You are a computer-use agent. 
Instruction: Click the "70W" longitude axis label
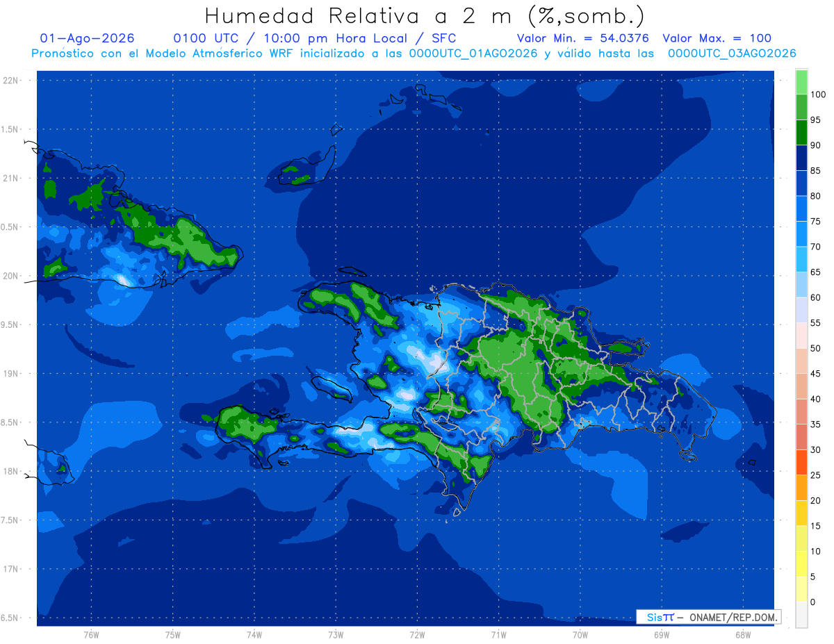(x=580, y=635)
